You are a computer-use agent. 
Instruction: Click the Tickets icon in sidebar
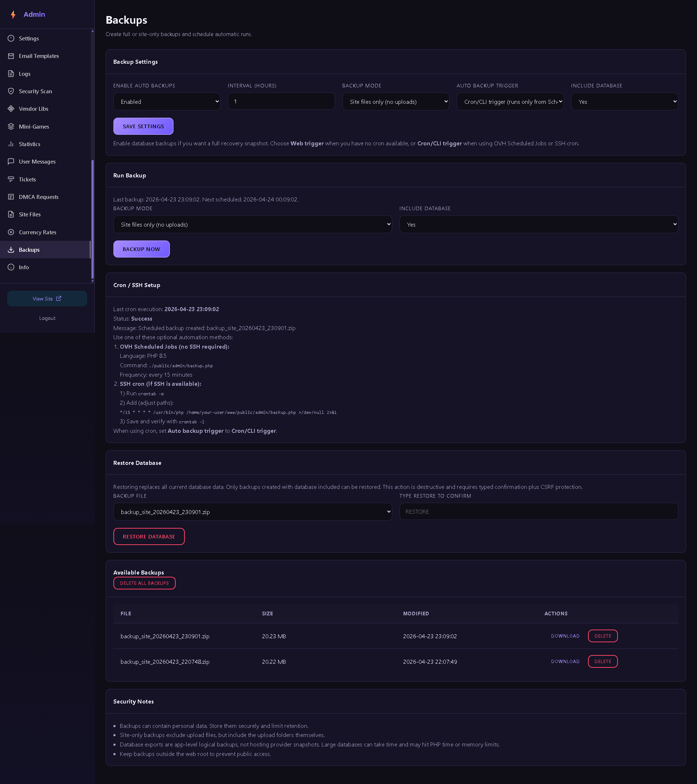11,180
